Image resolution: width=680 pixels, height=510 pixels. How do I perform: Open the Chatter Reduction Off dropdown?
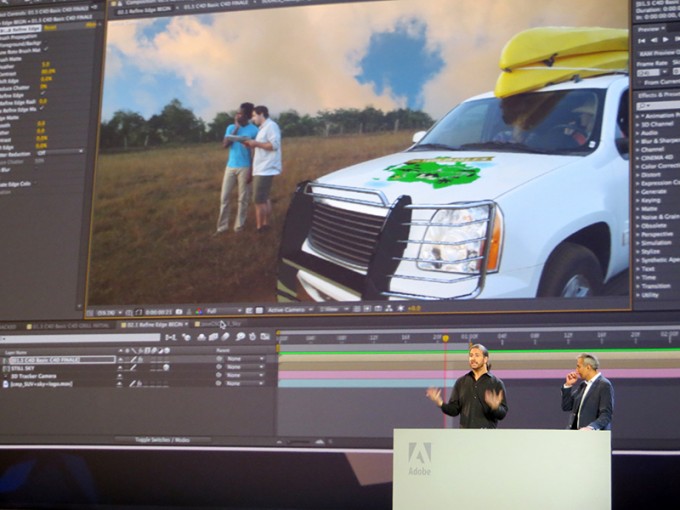click(59, 153)
